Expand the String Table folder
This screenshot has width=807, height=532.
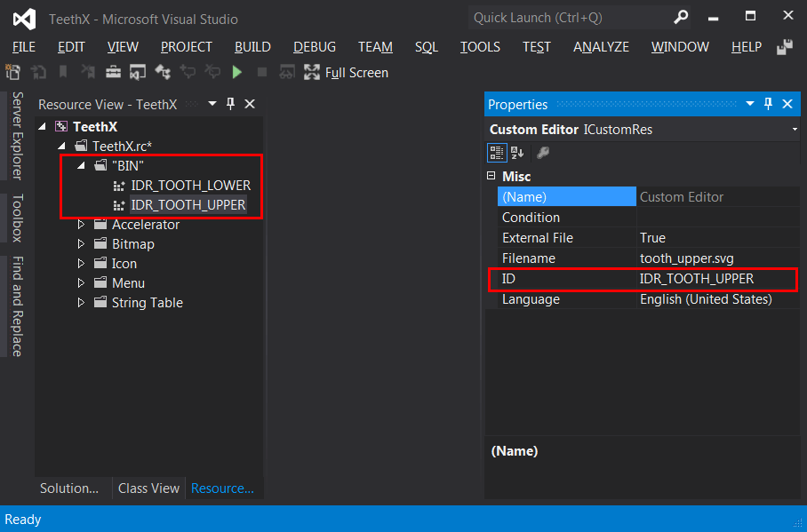pyautogui.click(x=81, y=303)
